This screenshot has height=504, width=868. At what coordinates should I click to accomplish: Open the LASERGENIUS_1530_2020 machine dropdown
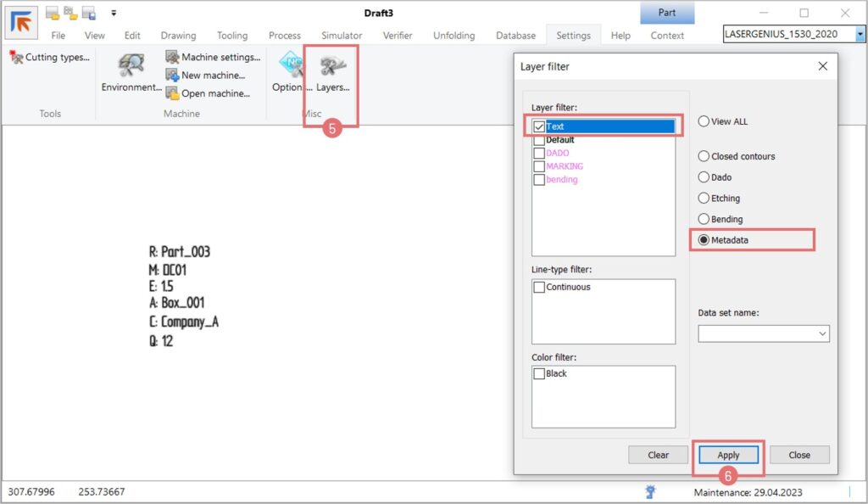(x=860, y=35)
